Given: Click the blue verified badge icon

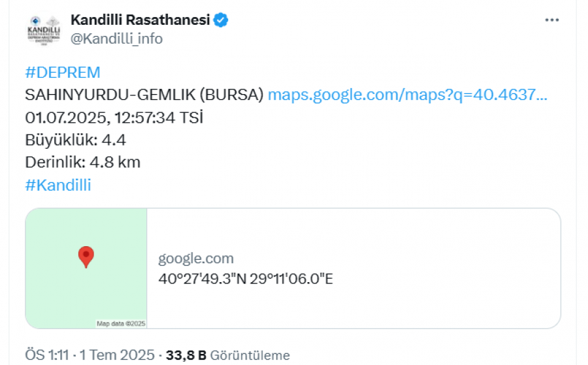Looking at the screenshot, I should pyautogui.click(x=221, y=20).
